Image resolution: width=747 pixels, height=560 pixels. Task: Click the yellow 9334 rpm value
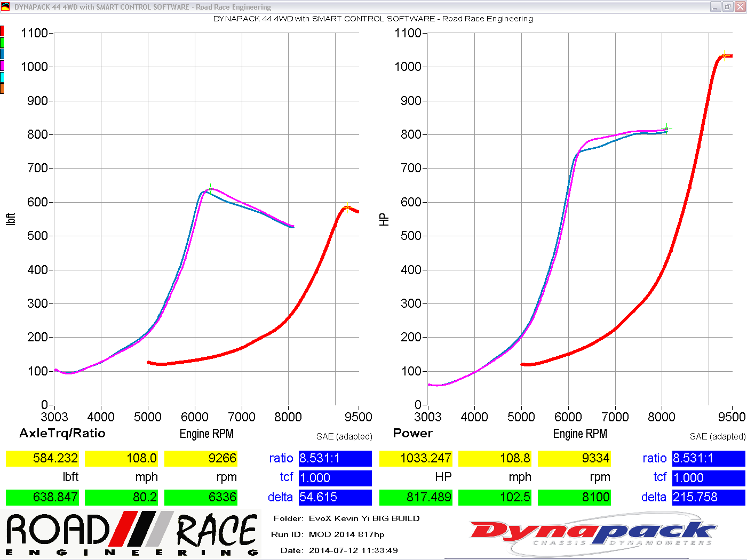pos(574,458)
